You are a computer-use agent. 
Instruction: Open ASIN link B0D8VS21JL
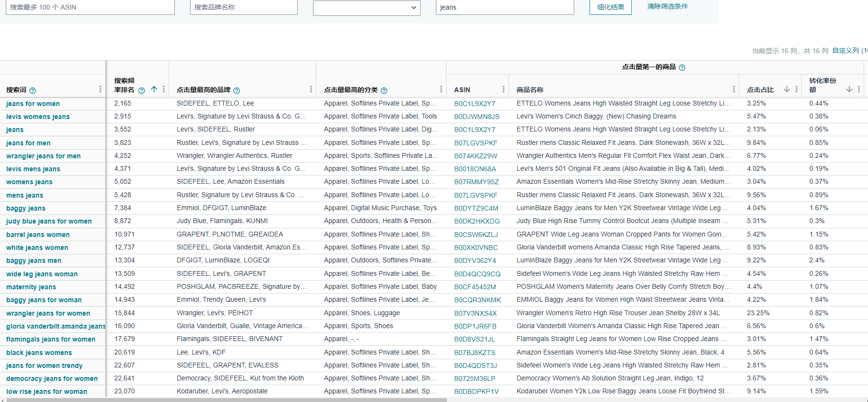(474, 339)
